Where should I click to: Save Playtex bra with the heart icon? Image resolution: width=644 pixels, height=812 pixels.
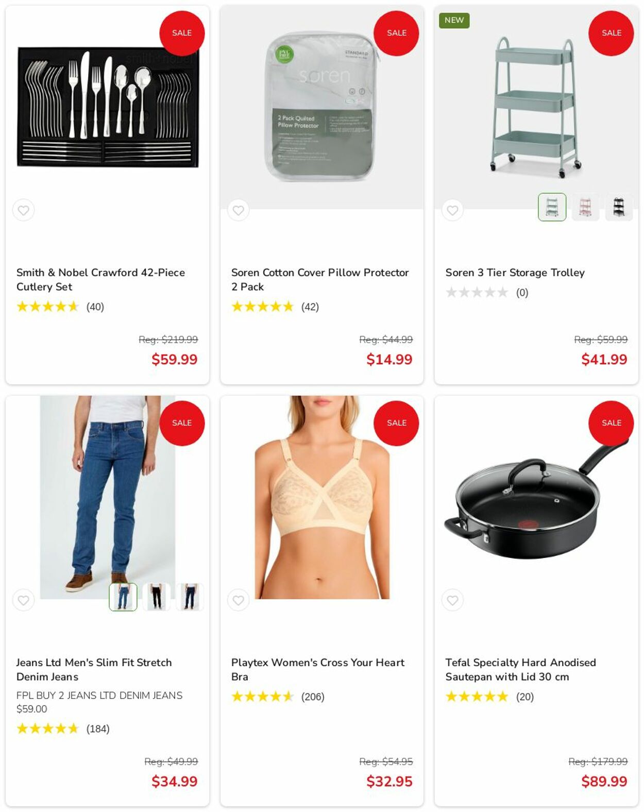pos(238,600)
